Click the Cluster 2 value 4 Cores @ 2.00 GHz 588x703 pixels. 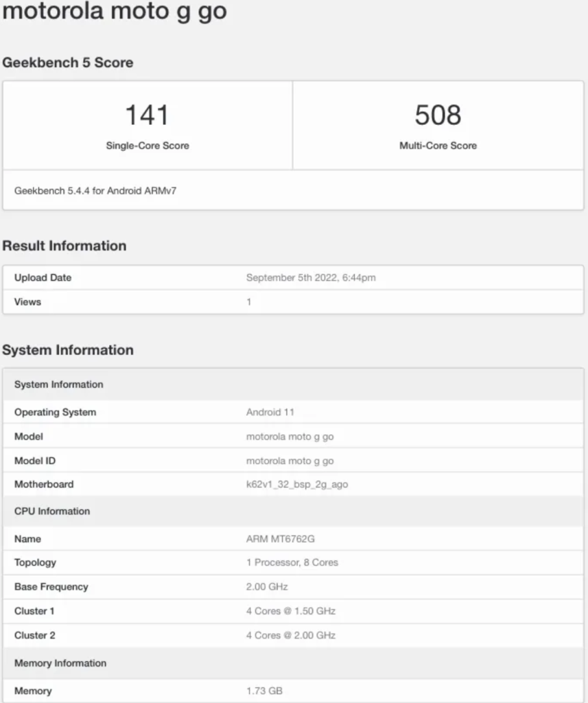click(x=291, y=635)
